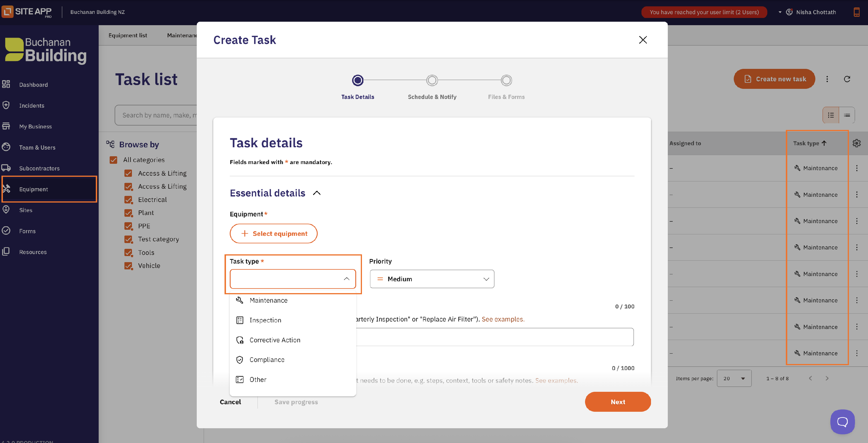The image size is (868, 443).
Task: Click the user limit warning banner
Action: (704, 12)
